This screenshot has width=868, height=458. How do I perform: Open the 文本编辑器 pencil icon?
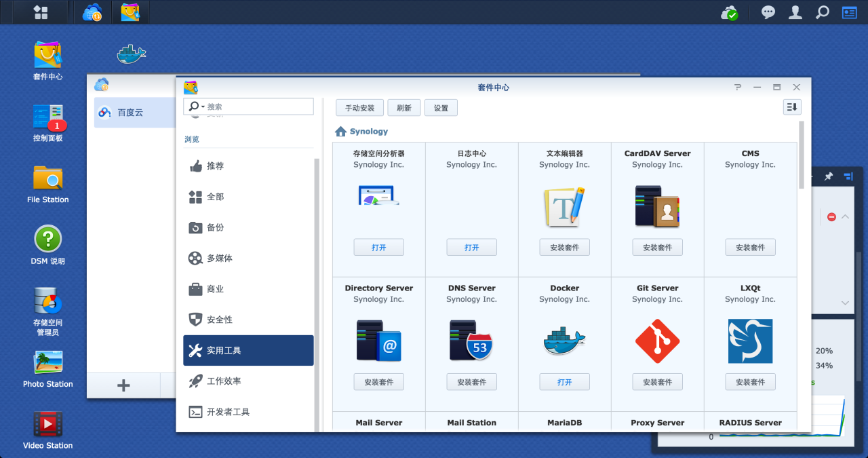coord(564,206)
